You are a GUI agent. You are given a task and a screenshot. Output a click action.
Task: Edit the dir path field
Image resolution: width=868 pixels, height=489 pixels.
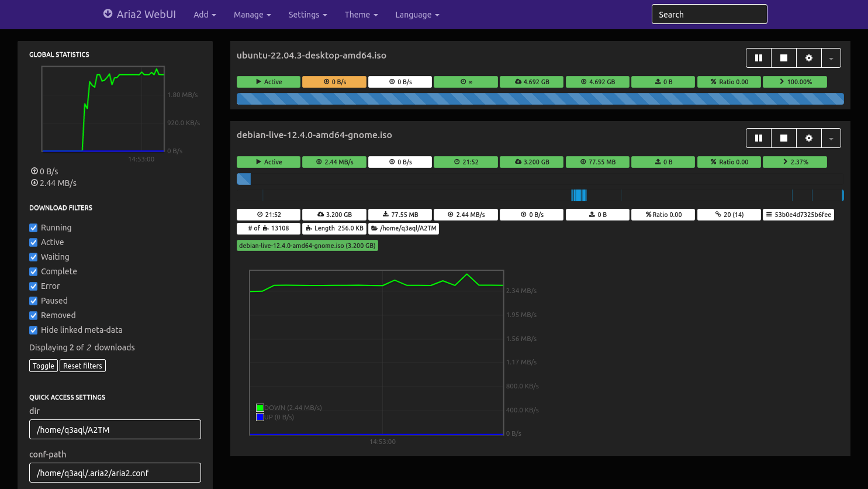pos(115,429)
